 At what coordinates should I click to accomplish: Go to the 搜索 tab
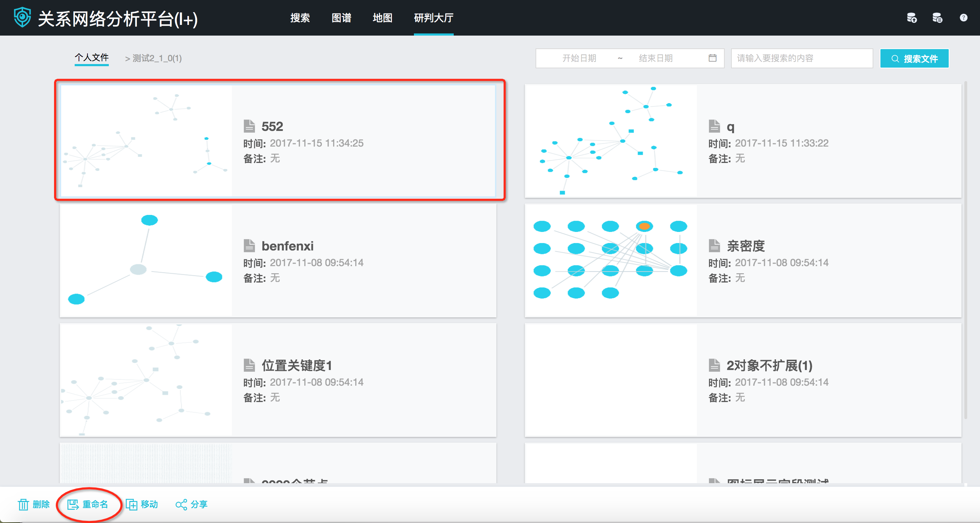300,18
